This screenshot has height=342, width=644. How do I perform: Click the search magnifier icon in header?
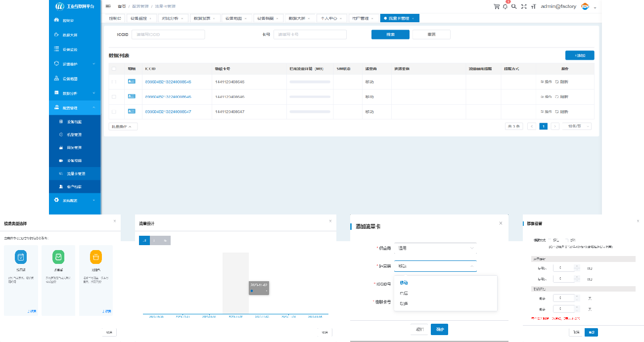point(514,6)
